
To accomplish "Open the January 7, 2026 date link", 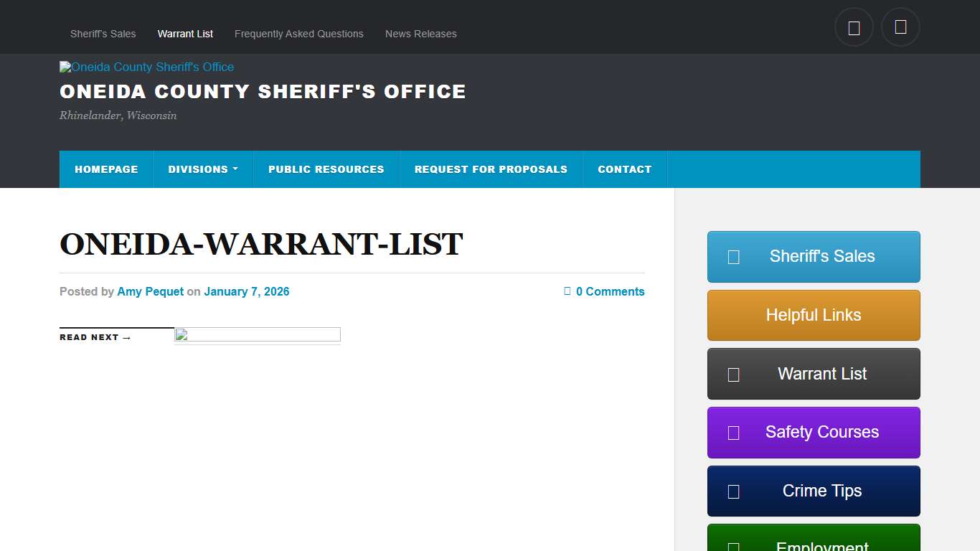I will [x=246, y=291].
